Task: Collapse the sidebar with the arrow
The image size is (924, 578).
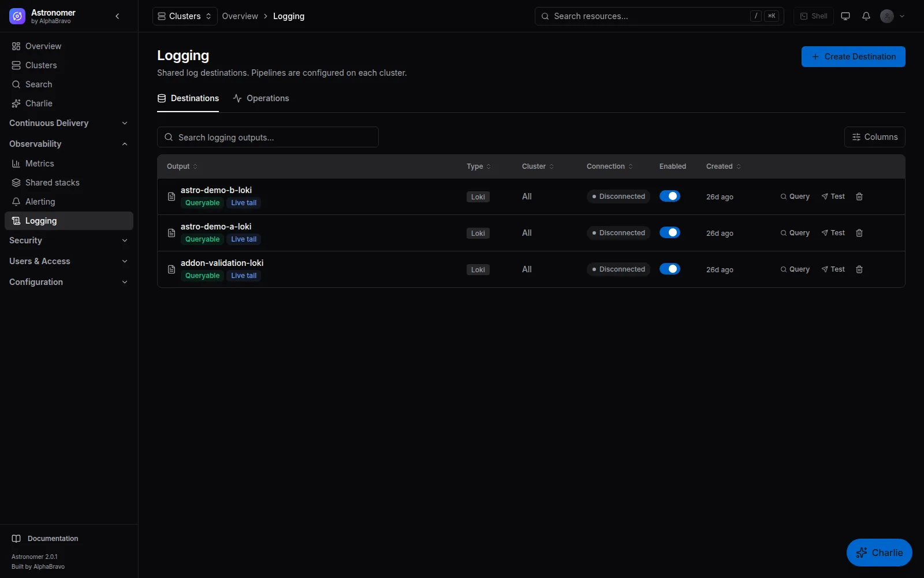Action: 117,16
